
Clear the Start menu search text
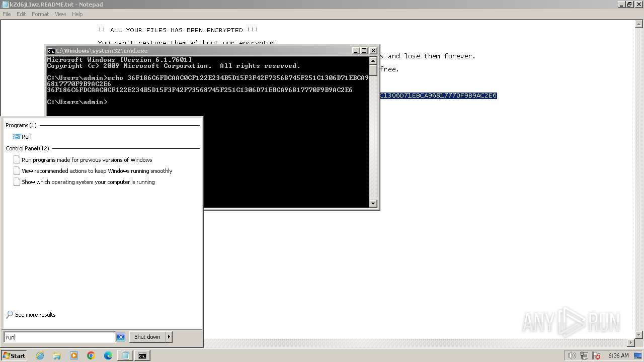[x=121, y=337]
